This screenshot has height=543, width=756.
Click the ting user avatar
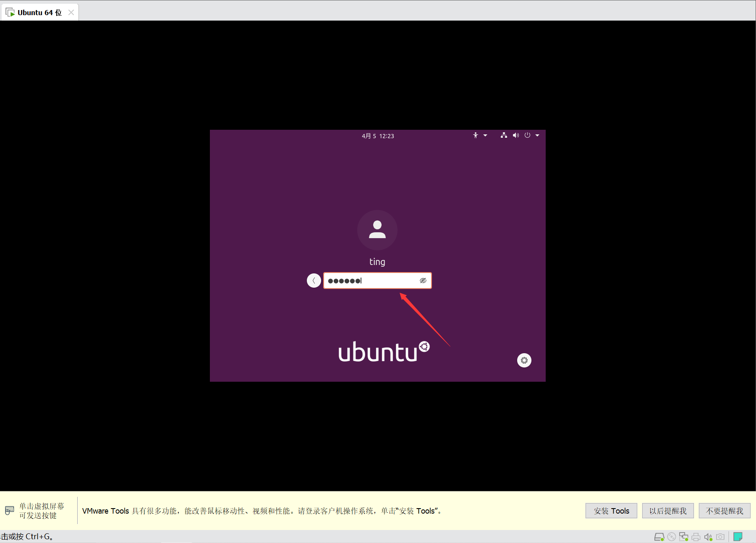377,230
